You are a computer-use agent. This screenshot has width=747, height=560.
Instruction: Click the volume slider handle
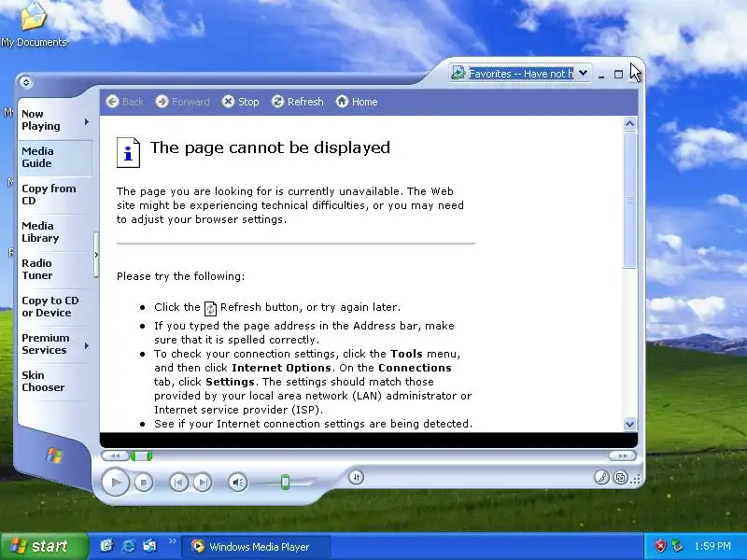[285, 482]
